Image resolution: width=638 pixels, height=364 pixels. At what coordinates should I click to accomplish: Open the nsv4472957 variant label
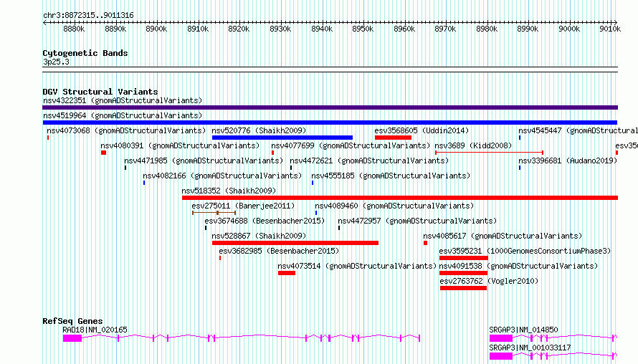click(417, 221)
